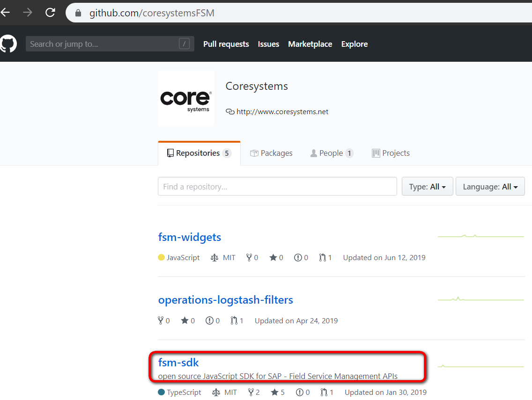Image resolution: width=532 pixels, height=400 pixels.
Task: Open issues icon for fsm-widgets
Action: (x=298, y=258)
